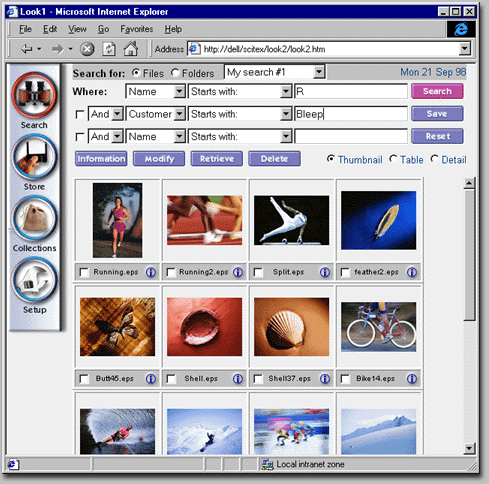Show info for Bike14.eps

(x=412, y=379)
